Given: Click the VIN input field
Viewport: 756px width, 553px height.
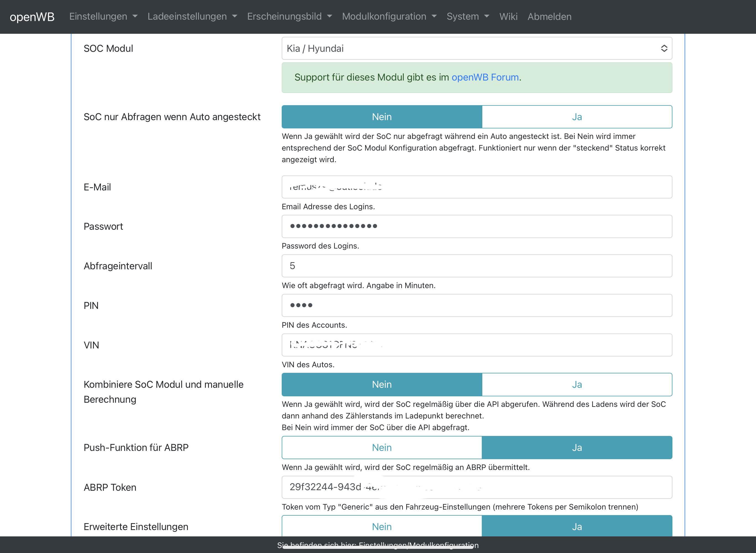Looking at the screenshot, I should click(x=477, y=345).
